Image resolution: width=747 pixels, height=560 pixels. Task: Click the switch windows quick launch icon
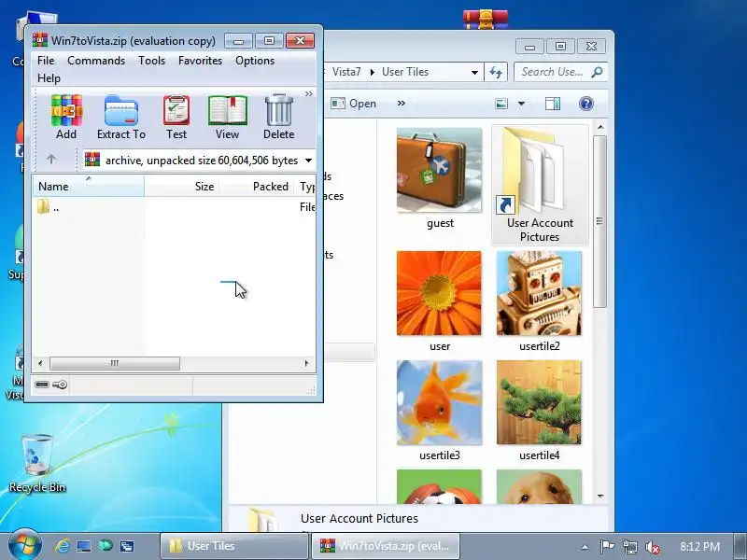coord(127,546)
